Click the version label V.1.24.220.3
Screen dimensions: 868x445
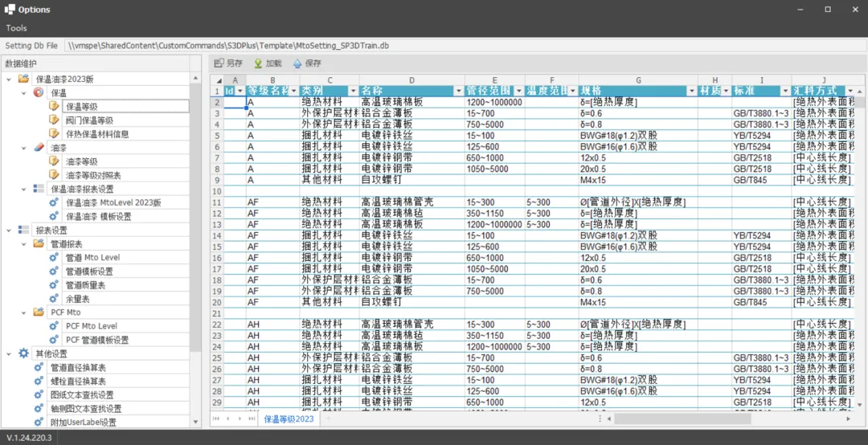pyautogui.click(x=29, y=438)
